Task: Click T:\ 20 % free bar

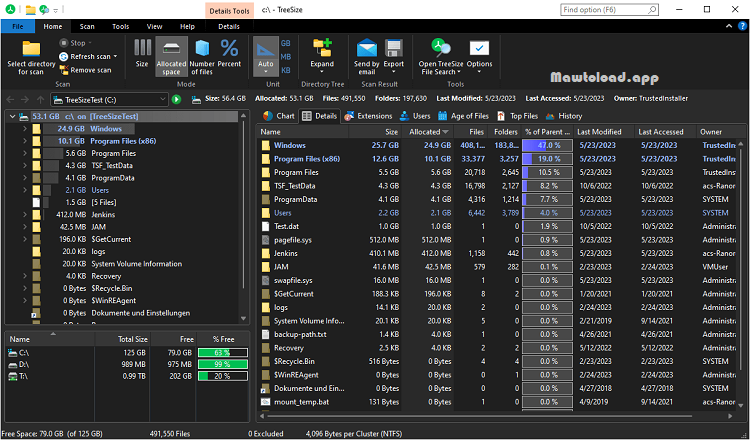Action: point(222,376)
